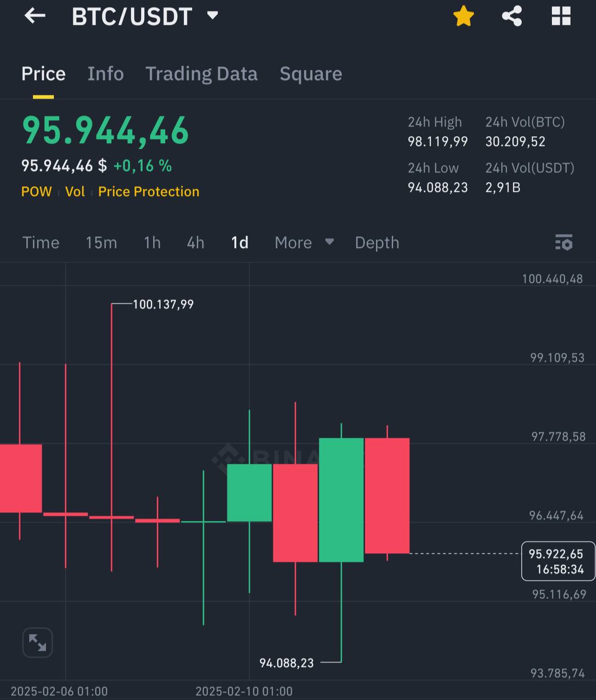Viewport: 596px width, 700px height.
Task: Open the share icon
Action: [x=512, y=16]
